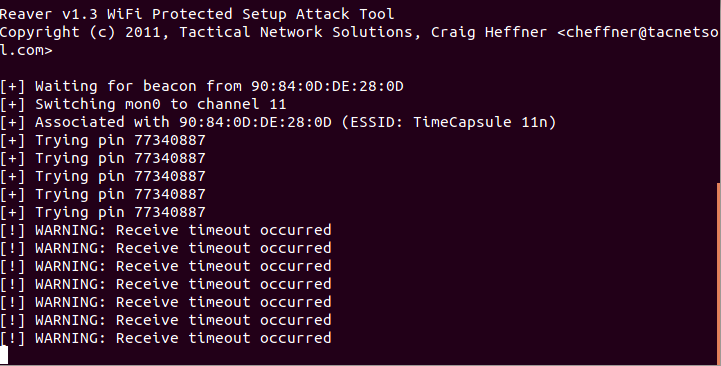The image size is (721, 366).
Task: Click the '[+]' marker before 'Waiting for beacon'
Action: click(12, 86)
